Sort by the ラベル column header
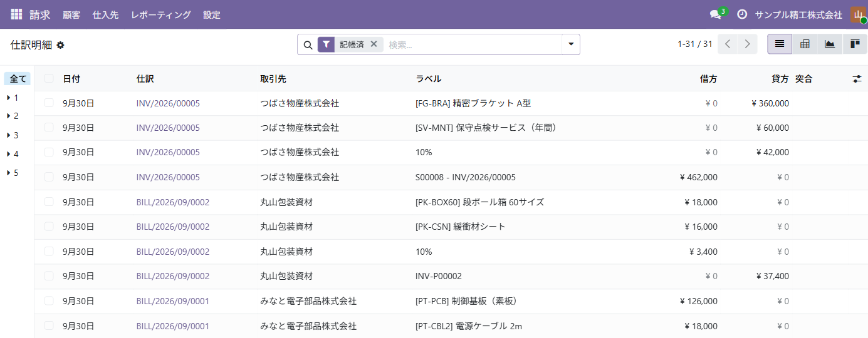Screen dimensions: 868x338 [429, 79]
